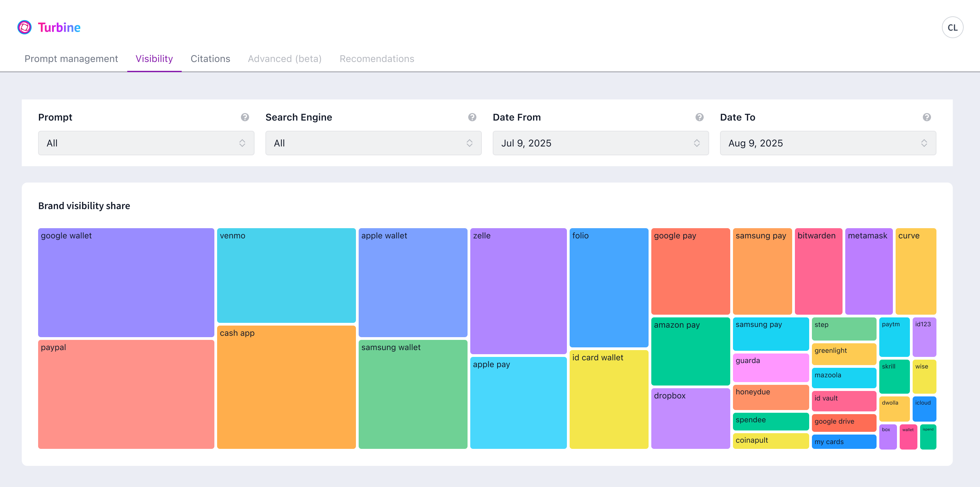Click the apple pay treemap tile

518,403
